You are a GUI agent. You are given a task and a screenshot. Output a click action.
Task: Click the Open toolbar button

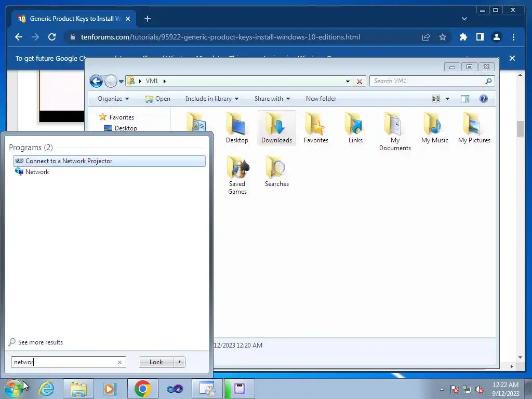pos(158,99)
